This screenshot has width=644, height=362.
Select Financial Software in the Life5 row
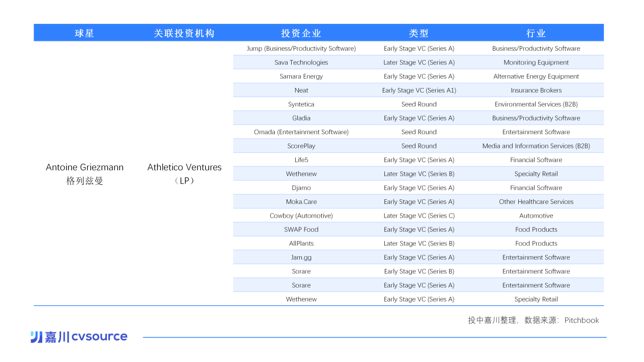tap(536, 160)
